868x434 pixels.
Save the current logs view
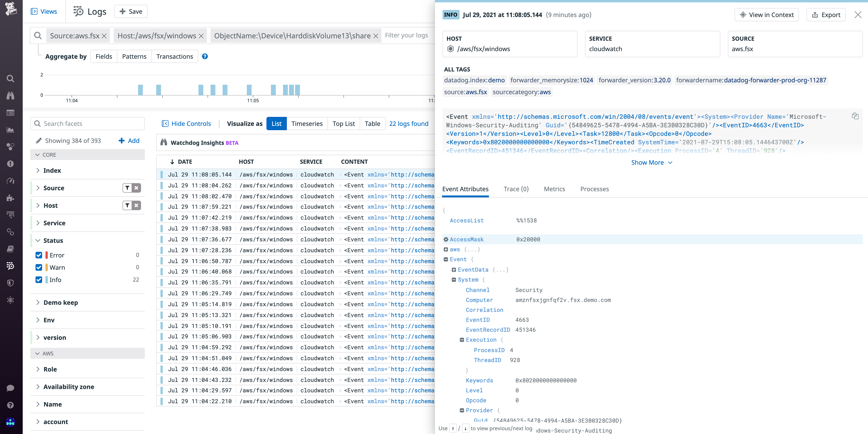[x=131, y=11]
